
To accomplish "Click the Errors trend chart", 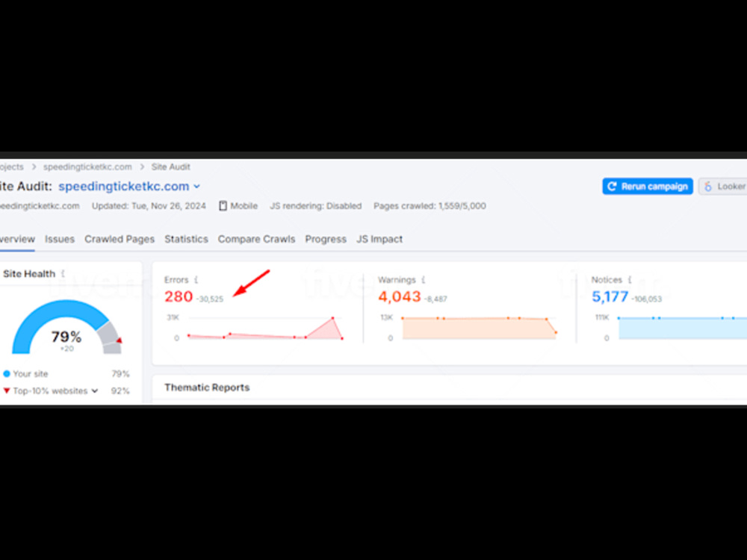I will point(265,328).
